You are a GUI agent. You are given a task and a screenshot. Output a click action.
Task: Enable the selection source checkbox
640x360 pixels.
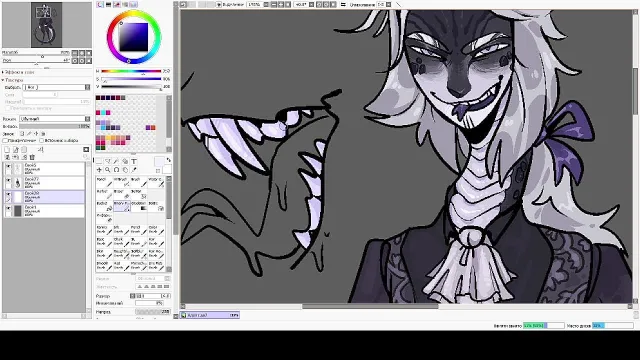point(42,140)
